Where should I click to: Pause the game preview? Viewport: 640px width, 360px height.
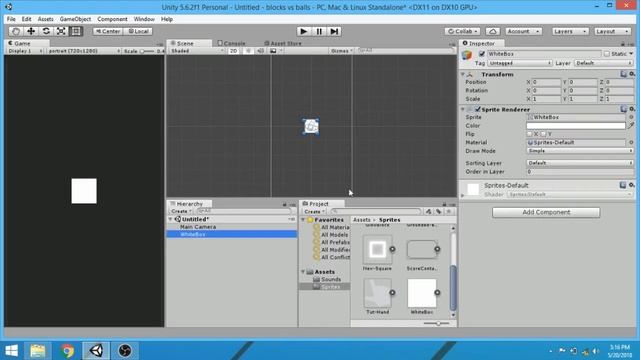(319, 31)
